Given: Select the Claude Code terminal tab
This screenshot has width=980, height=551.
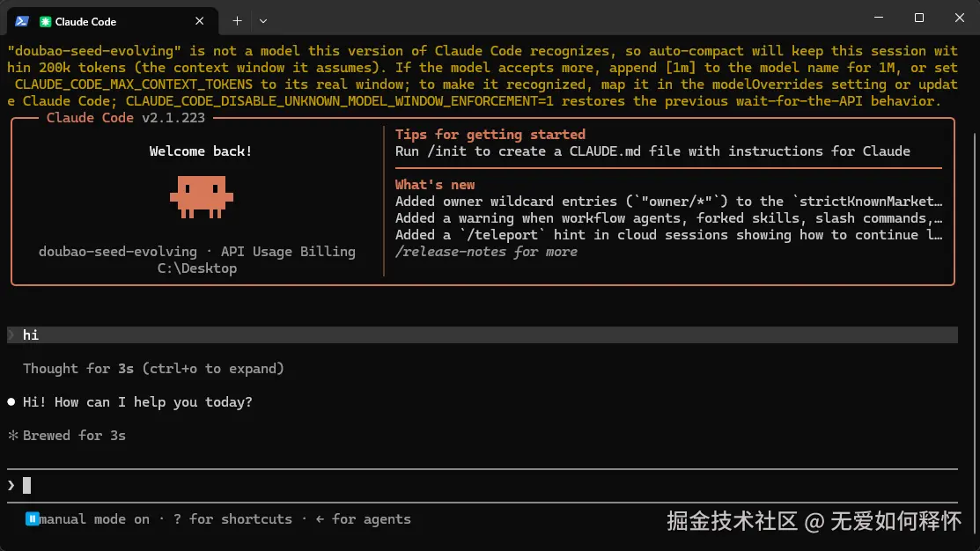Looking at the screenshot, I should [113, 21].
